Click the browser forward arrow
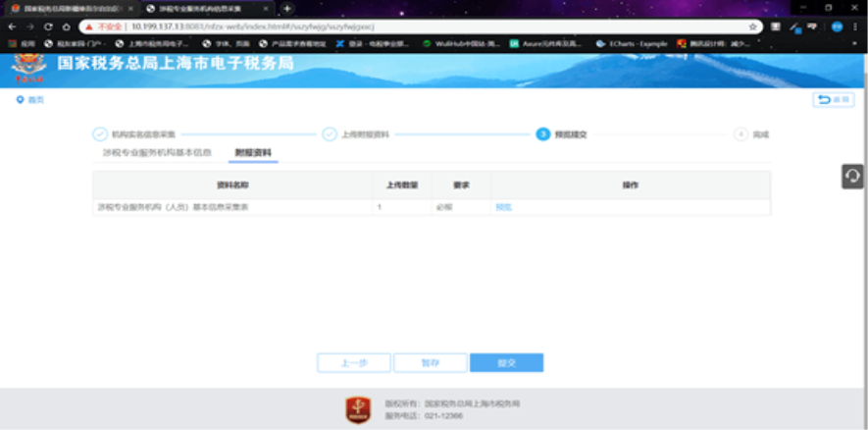 coord(29,27)
